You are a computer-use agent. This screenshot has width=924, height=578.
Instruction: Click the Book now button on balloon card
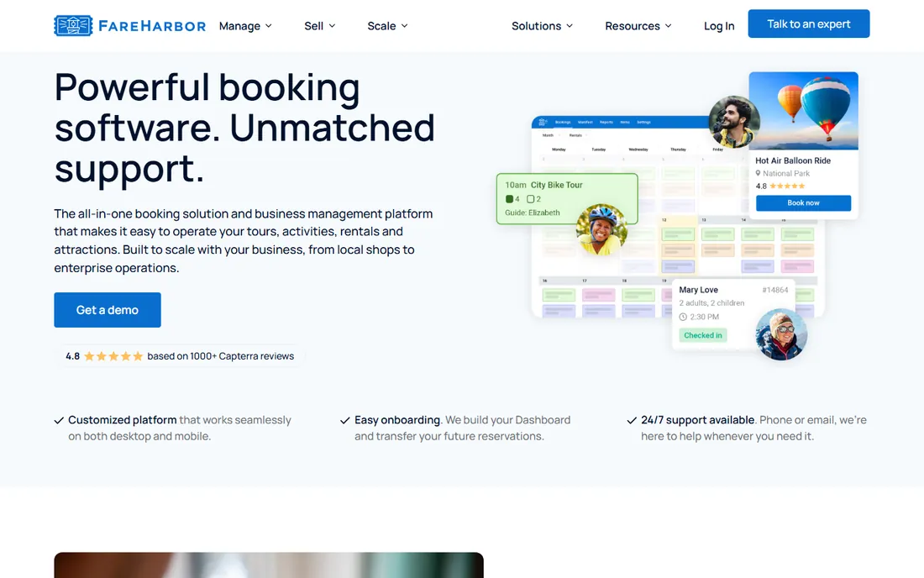pos(803,202)
